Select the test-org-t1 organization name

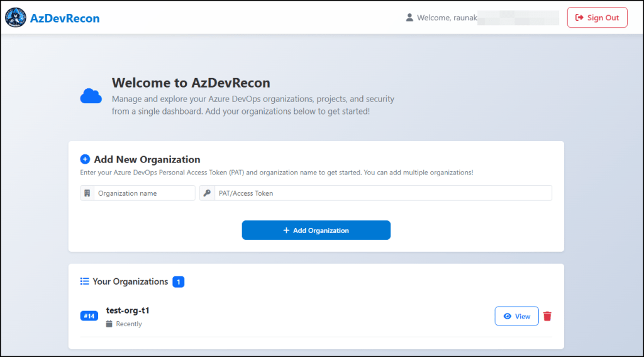[x=128, y=310]
